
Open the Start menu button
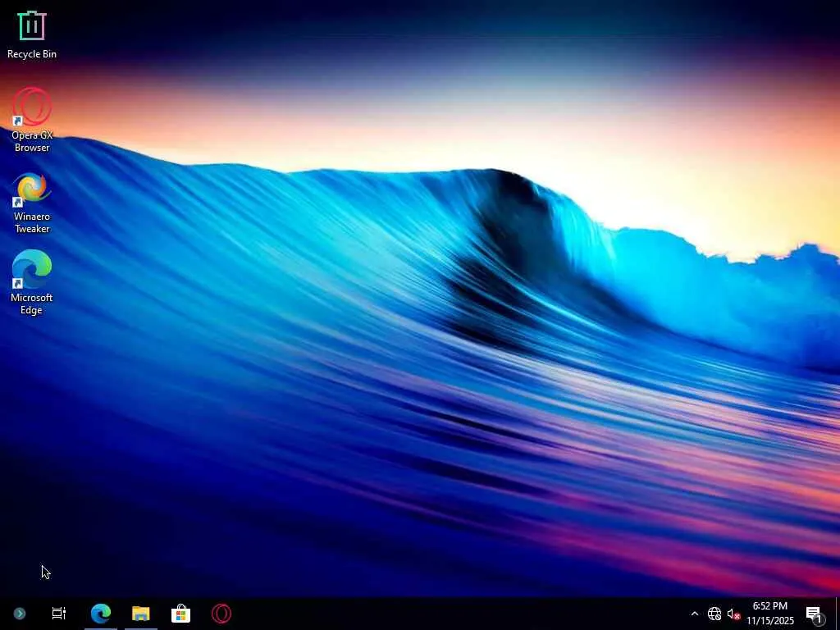pyautogui.click(x=20, y=614)
